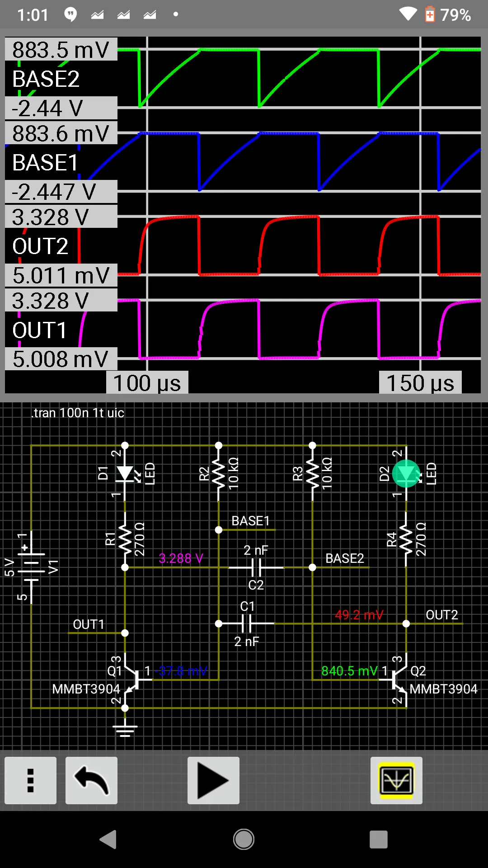
Task: Tap the -37.8 mV voltage readout
Action: pyautogui.click(x=181, y=671)
